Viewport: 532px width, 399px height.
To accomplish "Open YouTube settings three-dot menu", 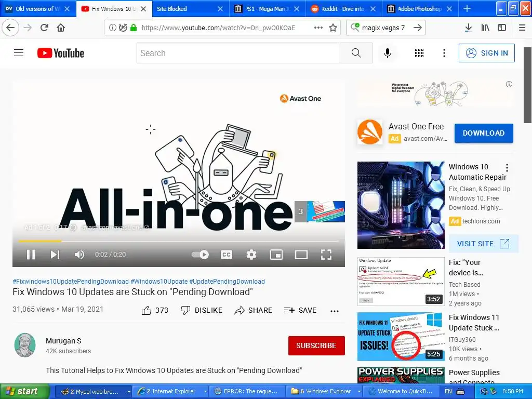I will click(x=444, y=53).
